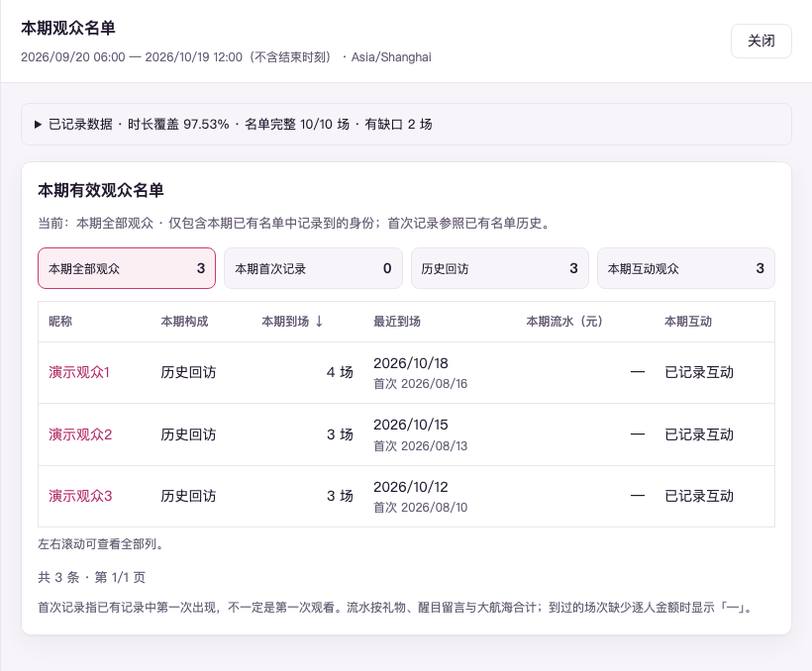Image resolution: width=812 pixels, height=671 pixels.
Task: Click the 共 3 条 · 第 1/1 页 pagination text
Action: tap(92, 577)
